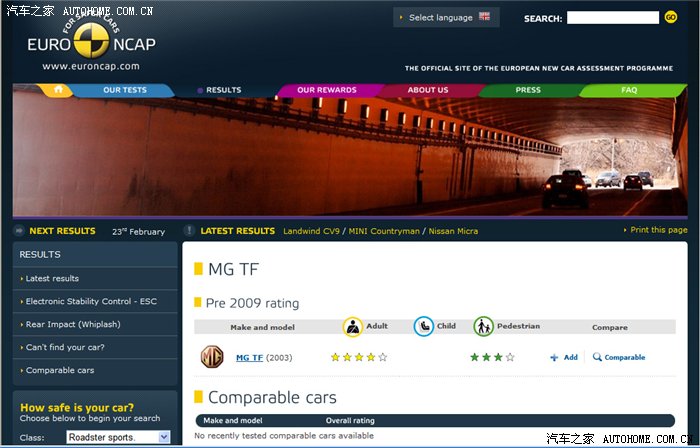Click the Pedestrian rating icon
The height and width of the screenshot is (448, 700).
483,327
